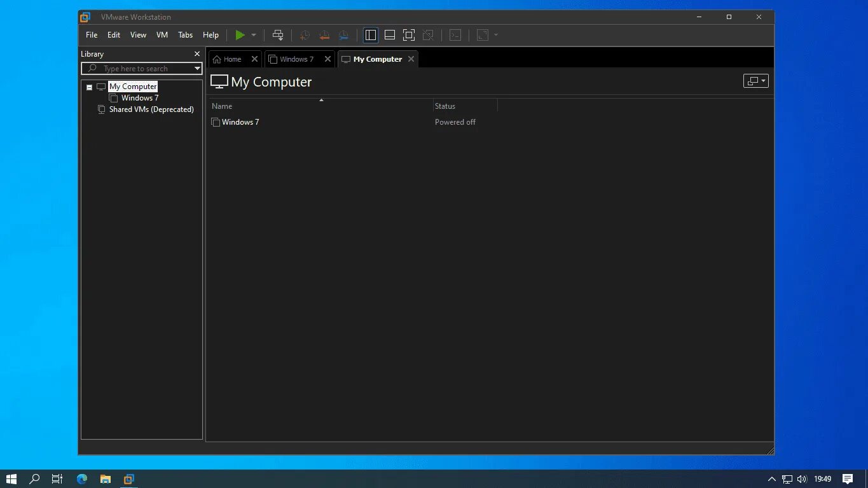
Task: Close the Windows 7 tab
Action: (327, 59)
